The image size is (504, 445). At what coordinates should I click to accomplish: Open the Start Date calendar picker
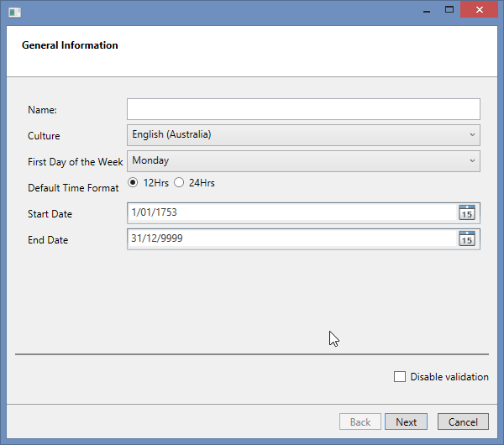466,213
